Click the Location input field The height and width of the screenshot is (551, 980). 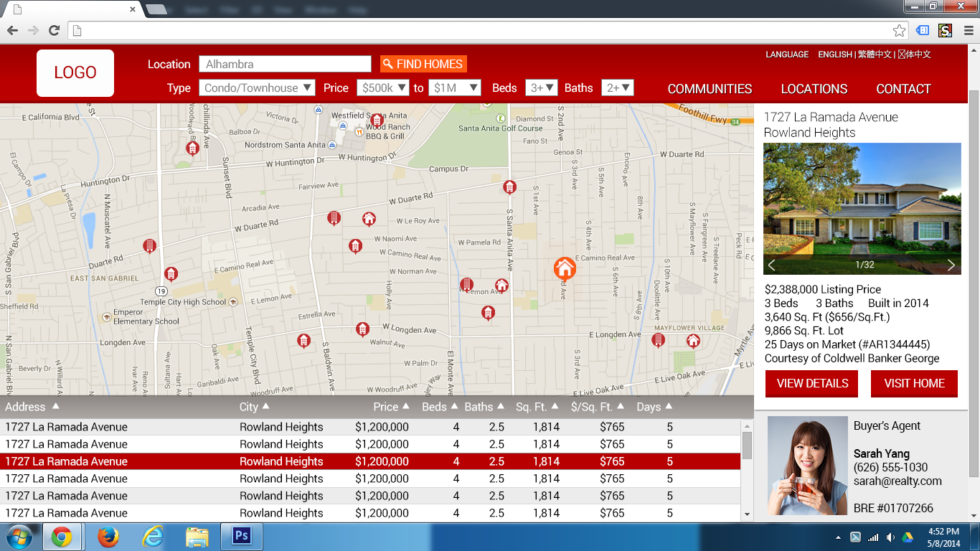pyautogui.click(x=285, y=64)
